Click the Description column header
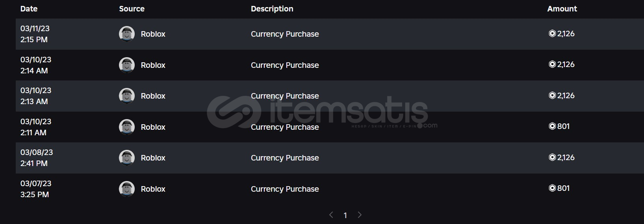The width and height of the screenshot is (644, 224). (272, 9)
